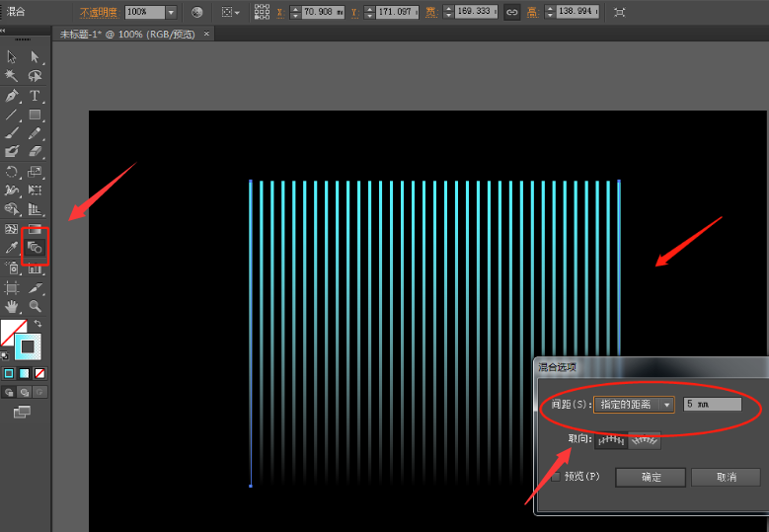This screenshot has width=769, height=532.
Task: Select the Pen tool
Action: click(x=12, y=96)
